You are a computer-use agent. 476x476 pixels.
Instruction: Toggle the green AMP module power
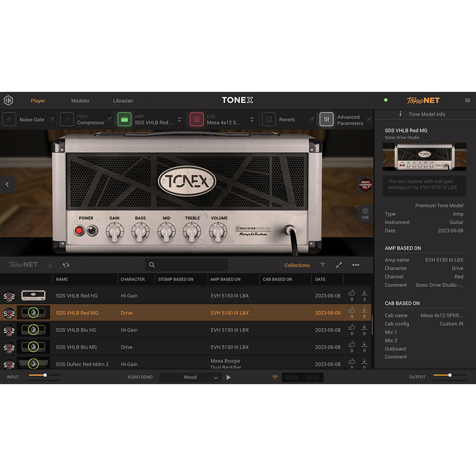point(124,119)
